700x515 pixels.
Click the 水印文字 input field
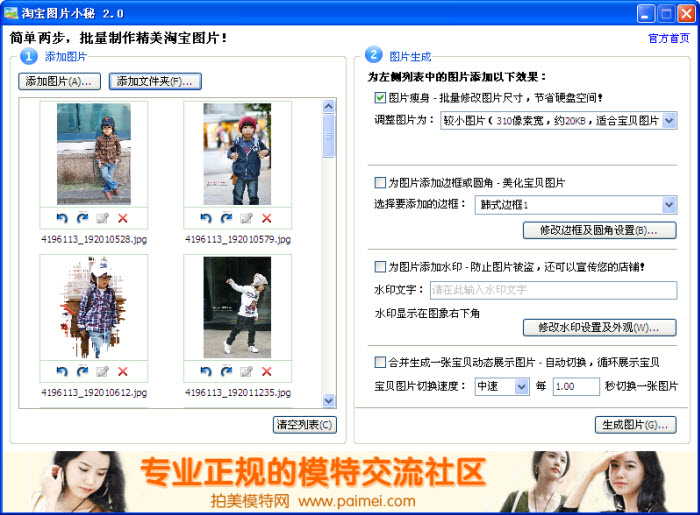[553, 290]
